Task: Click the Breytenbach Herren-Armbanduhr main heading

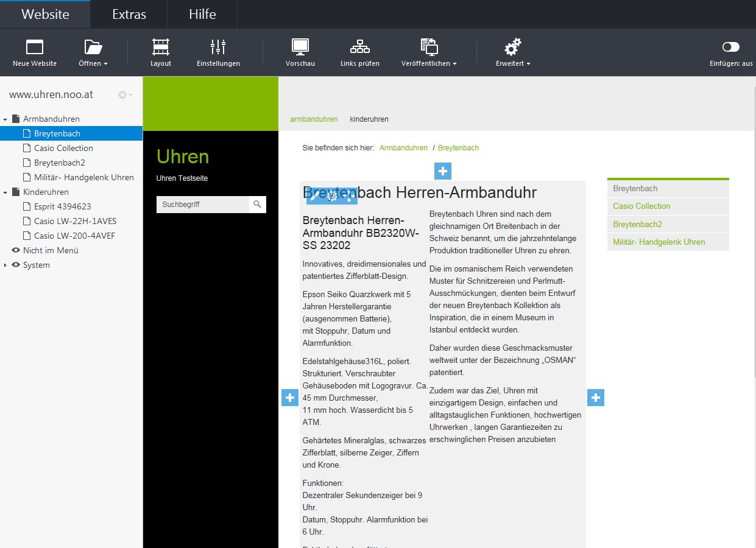Action: click(420, 192)
